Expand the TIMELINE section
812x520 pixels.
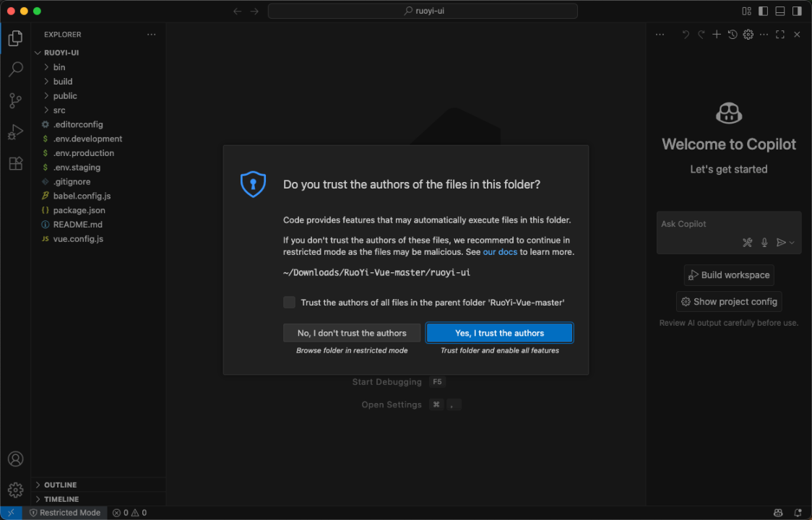tap(98, 499)
